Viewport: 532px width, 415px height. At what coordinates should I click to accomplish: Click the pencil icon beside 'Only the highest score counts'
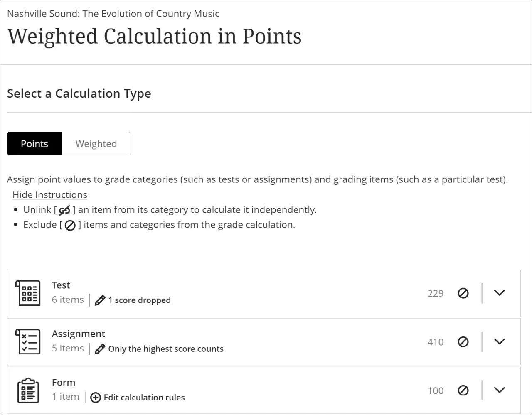pyautogui.click(x=100, y=349)
